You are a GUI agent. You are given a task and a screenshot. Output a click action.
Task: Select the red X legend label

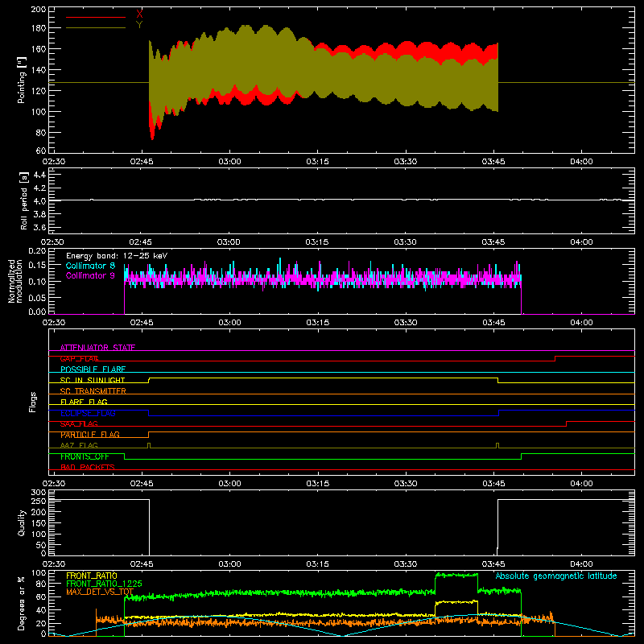[139, 14]
